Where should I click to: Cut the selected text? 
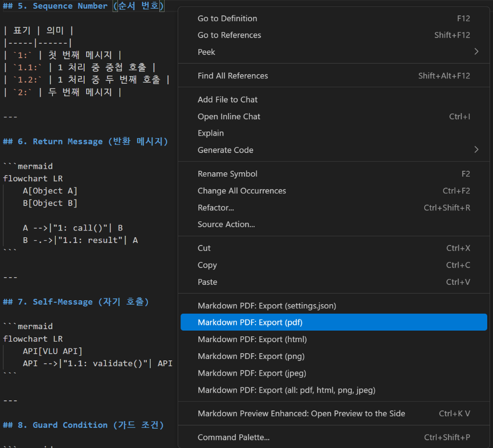pyautogui.click(x=204, y=248)
